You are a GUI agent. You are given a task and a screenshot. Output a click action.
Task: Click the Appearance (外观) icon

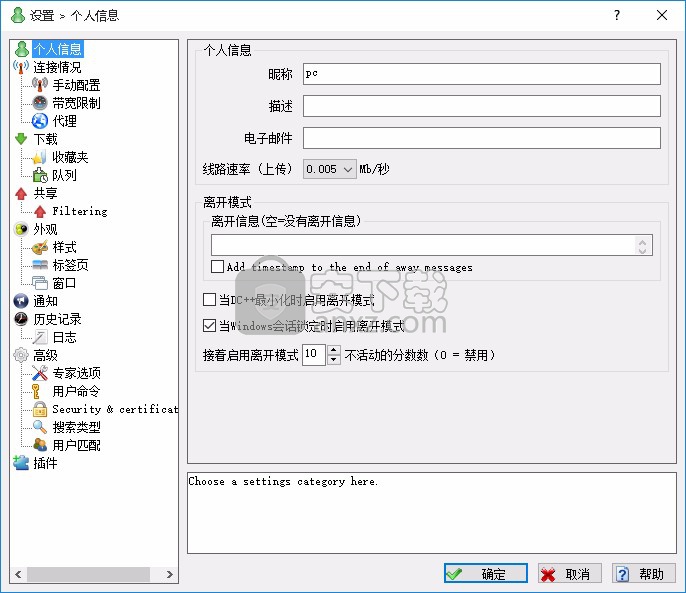[x=21, y=229]
